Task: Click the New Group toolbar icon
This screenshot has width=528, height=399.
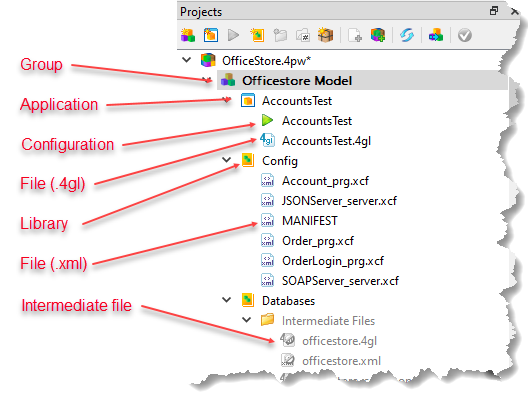Action: tap(188, 35)
